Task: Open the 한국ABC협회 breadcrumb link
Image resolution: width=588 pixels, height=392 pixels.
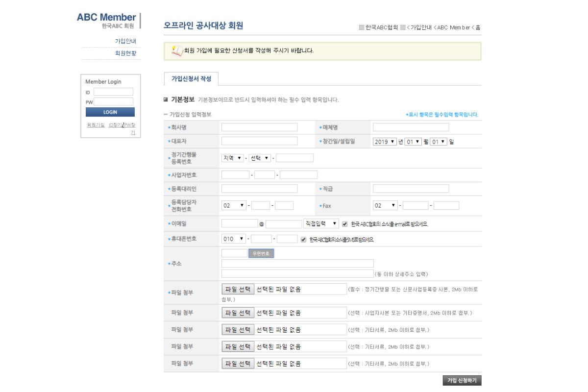Action: click(x=381, y=27)
